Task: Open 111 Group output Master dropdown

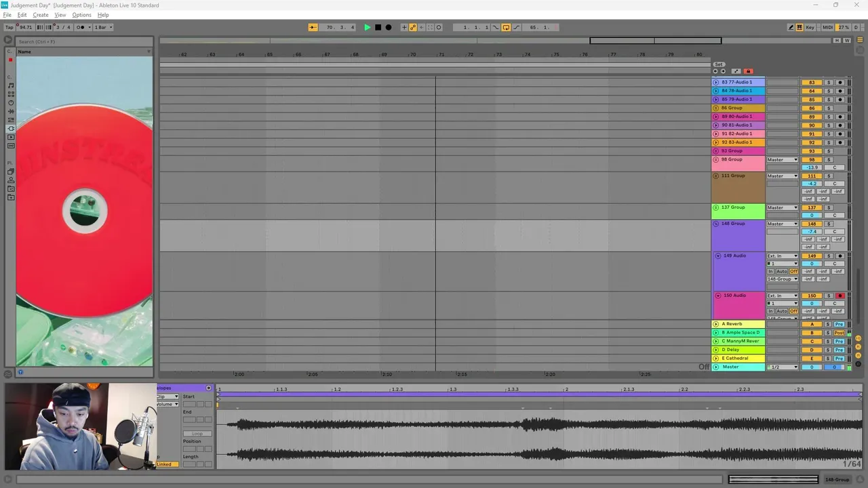Action: (783, 176)
